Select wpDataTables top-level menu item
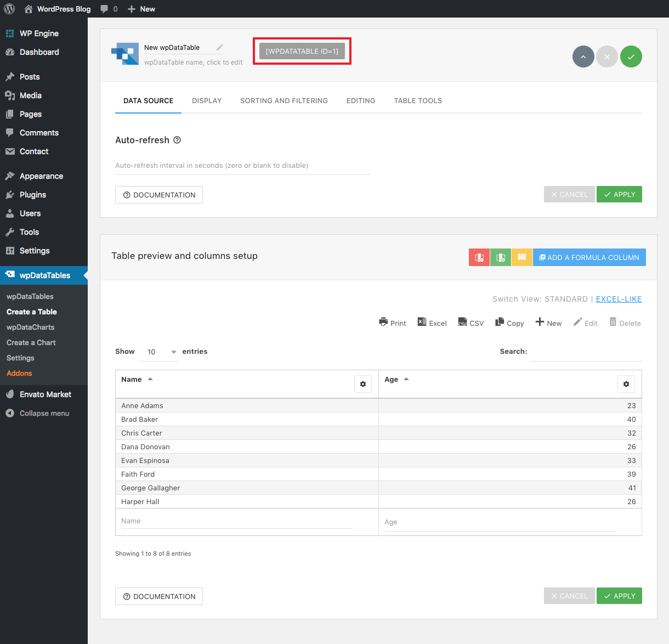This screenshot has width=669, height=644. click(44, 275)
